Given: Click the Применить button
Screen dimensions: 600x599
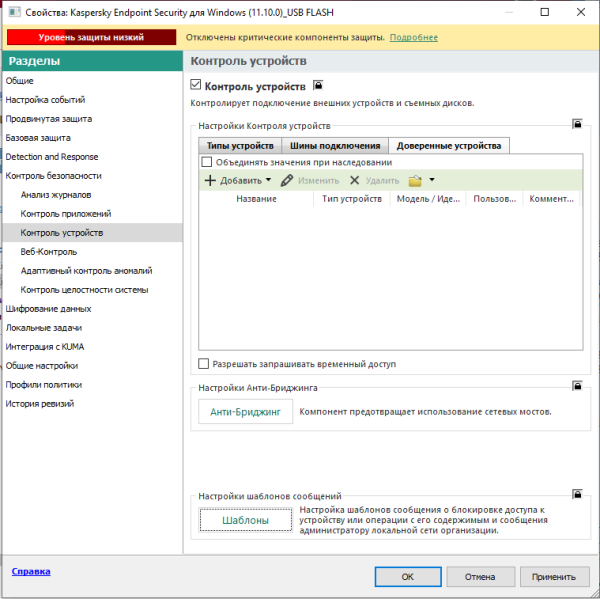Looking at the screenshot, I should (554, 576).
